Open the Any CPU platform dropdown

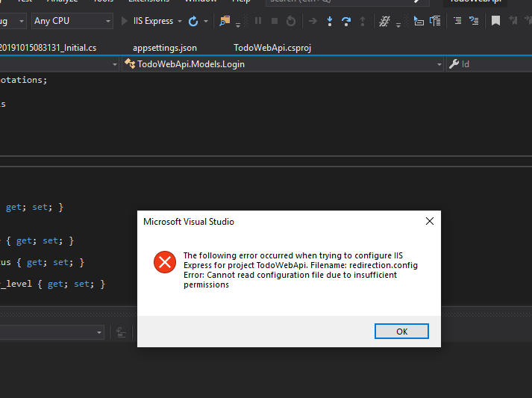pos(72,21)
